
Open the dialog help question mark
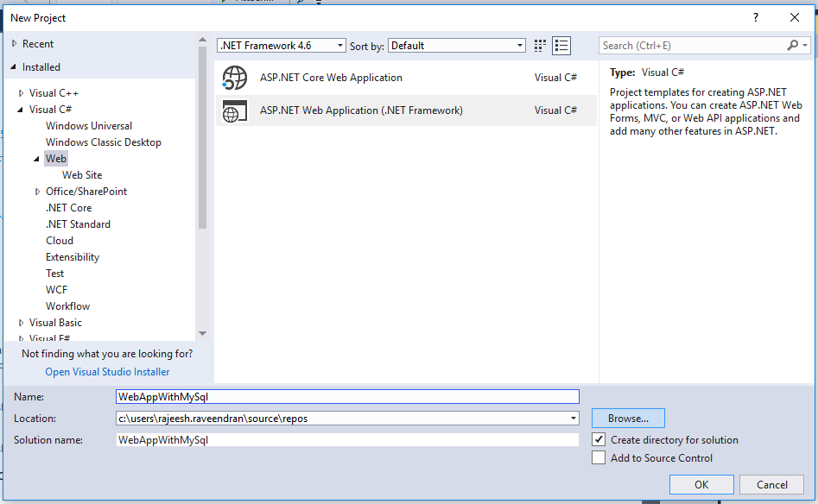(x=755, y=17)
